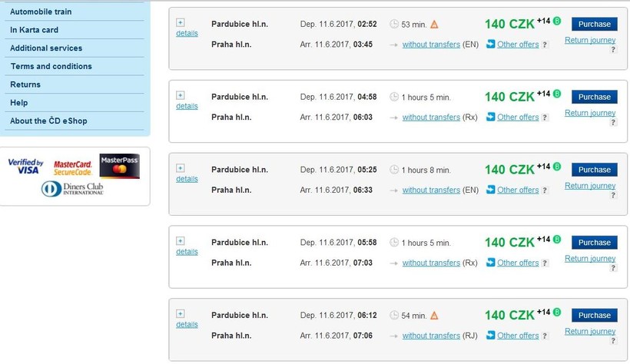Open Return journey link for 04:58 connection
The width and height of the screenshot is (630, 364).
point(590,113)
